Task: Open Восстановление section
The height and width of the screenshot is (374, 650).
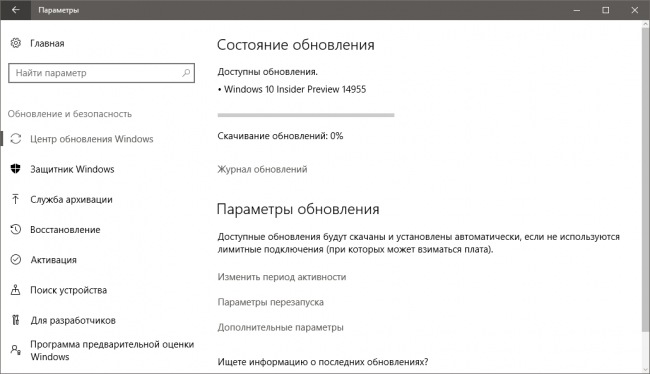Action: 65,230
